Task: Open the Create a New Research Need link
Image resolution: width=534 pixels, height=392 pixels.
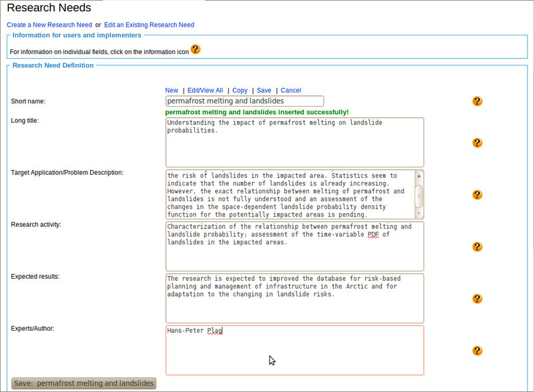Action: [49, 25]
